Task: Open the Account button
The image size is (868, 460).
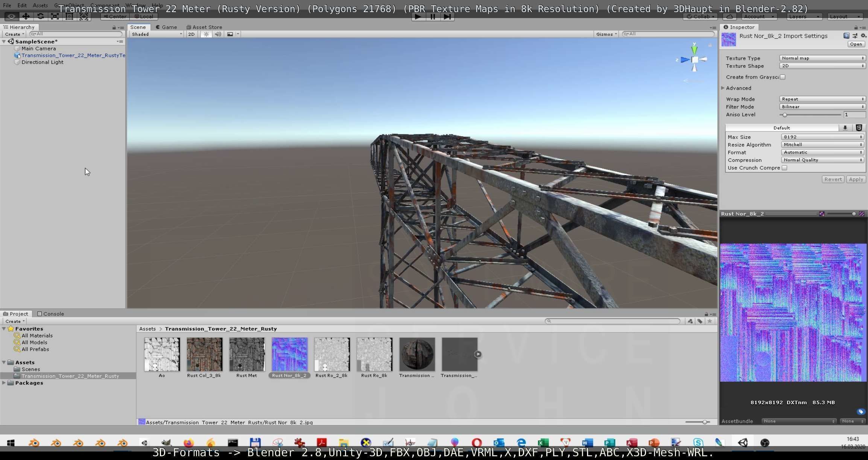Action: 759,17
